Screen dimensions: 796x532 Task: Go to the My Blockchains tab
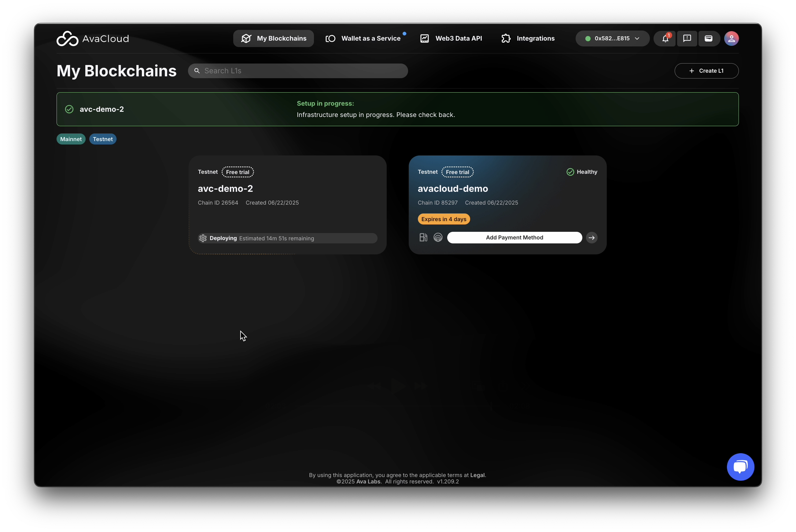point(273,39)
